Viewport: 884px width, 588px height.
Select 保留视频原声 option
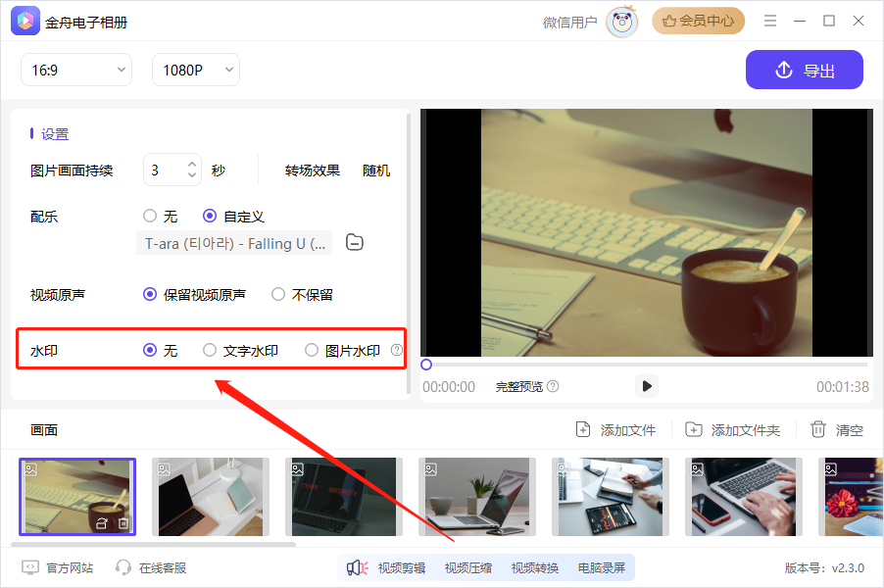tap(149, 294)
